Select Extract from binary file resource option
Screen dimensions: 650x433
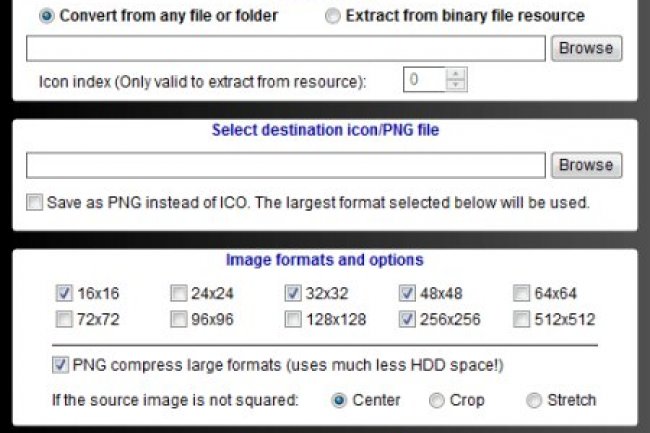click(333, 16)
